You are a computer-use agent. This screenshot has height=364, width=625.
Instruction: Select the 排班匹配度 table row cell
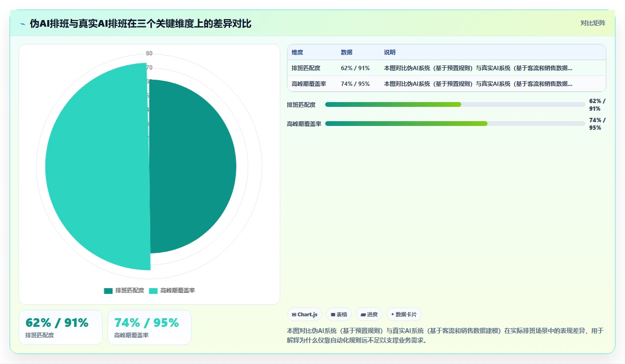tap(306, 68)
